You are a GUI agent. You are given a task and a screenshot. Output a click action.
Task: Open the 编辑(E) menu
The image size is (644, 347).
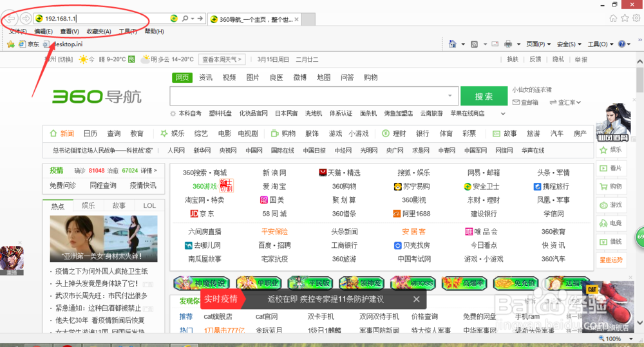coord(44,32)
